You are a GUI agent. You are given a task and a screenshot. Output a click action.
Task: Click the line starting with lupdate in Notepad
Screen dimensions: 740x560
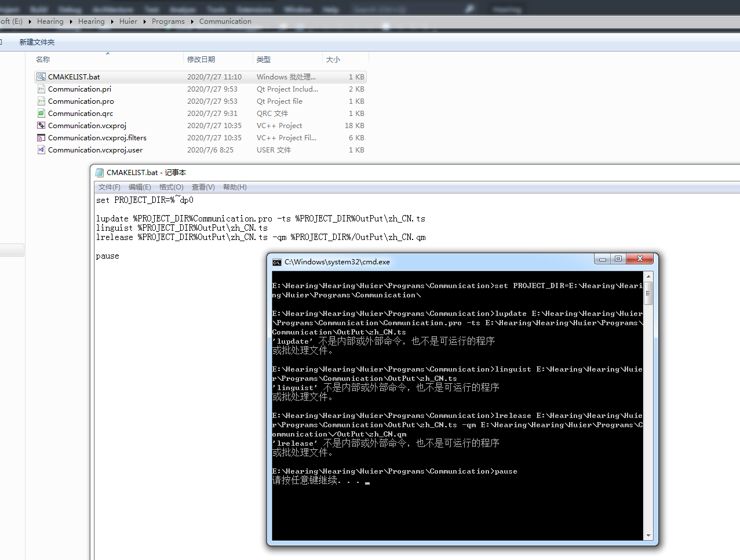[x=261, y=219]
